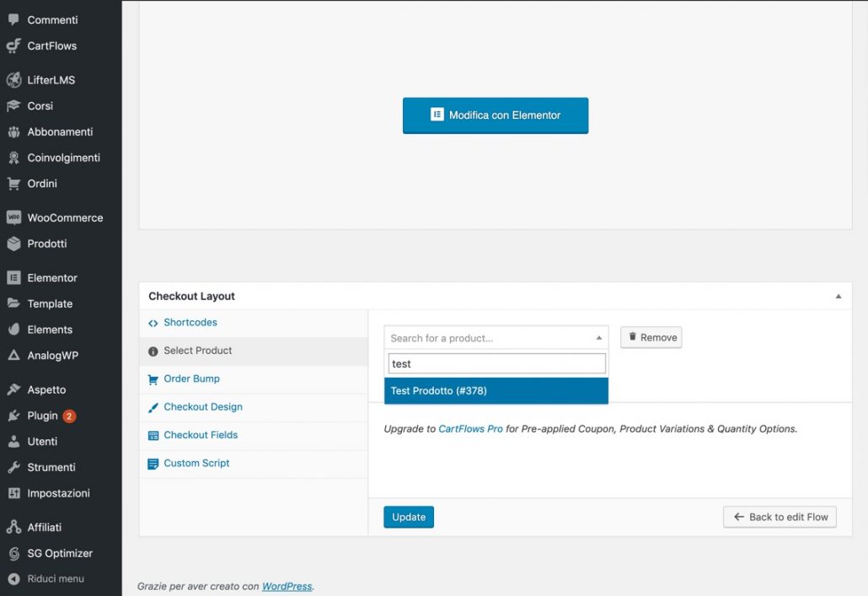Screen dimensions: 868x596
Task: Go to the Checkout Design tab
Action: 202,406
